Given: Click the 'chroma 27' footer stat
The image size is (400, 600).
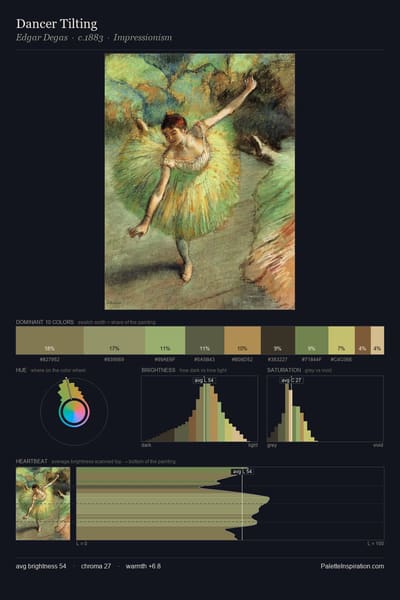Looking at the screenshot, I should tap(96, 566).
